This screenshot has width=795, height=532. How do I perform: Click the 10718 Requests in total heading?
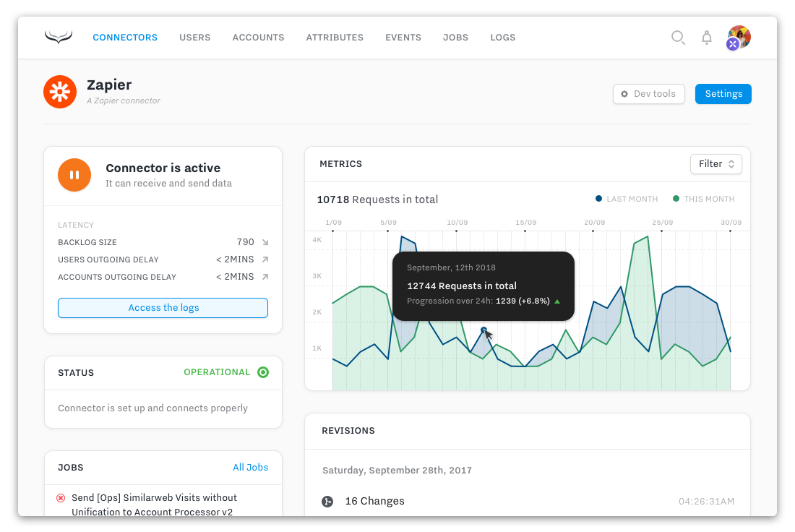click(377, 199)
